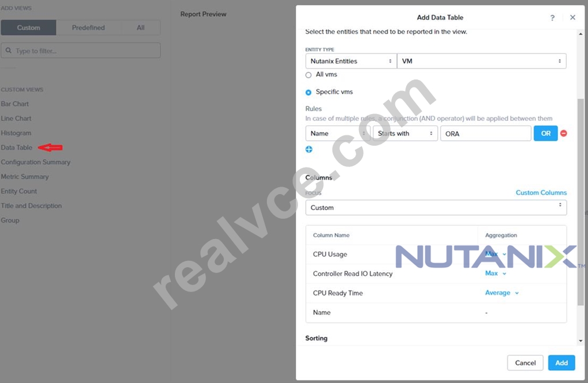Image resolution: width=588 pixels, height=383 pixels.
Task: Select Group custom view
Action: tap(10, 221)
